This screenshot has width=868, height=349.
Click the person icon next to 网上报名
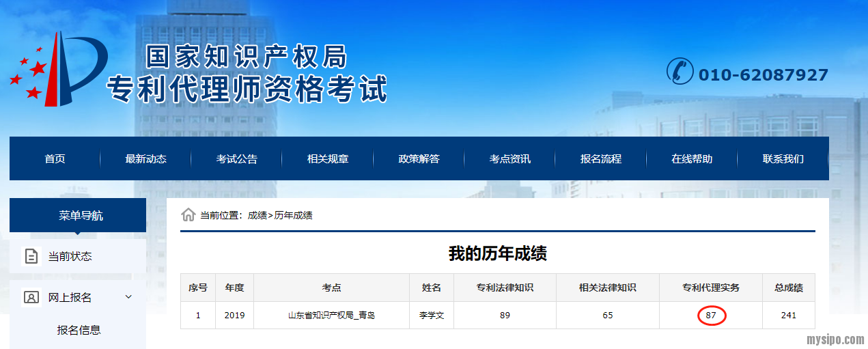31,297
